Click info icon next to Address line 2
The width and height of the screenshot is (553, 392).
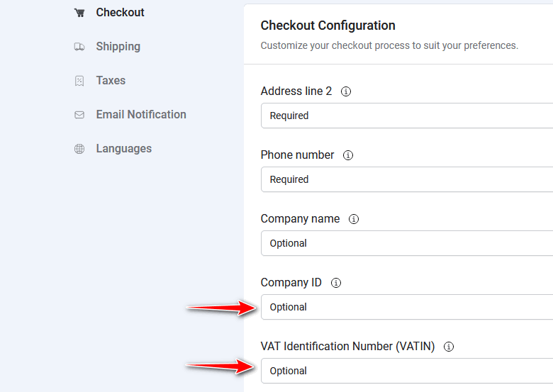pos(346,91)
